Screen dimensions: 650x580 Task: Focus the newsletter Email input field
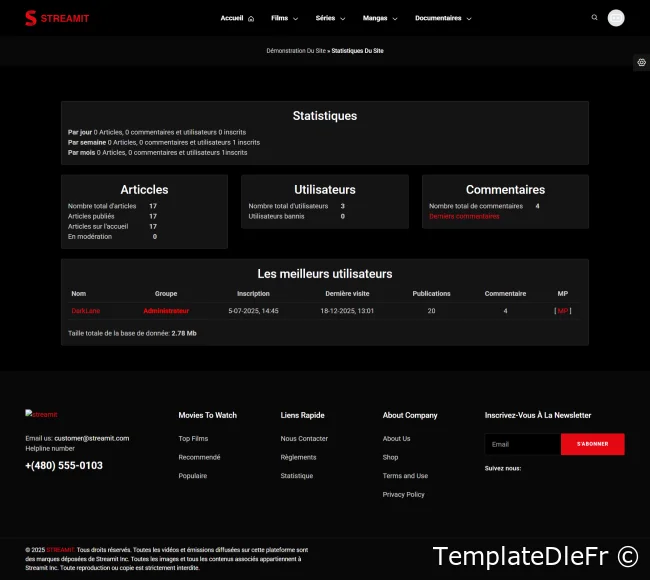click(x=522, y=444)
